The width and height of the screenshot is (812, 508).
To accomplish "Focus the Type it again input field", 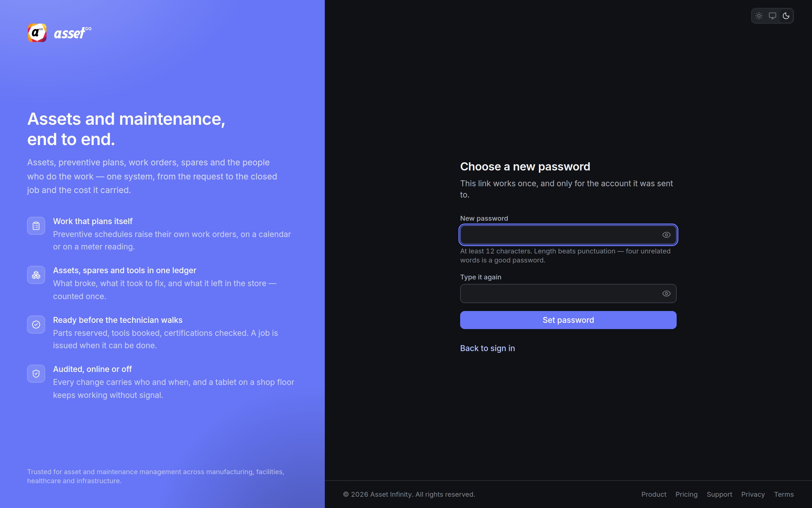I will pos(568,294).
